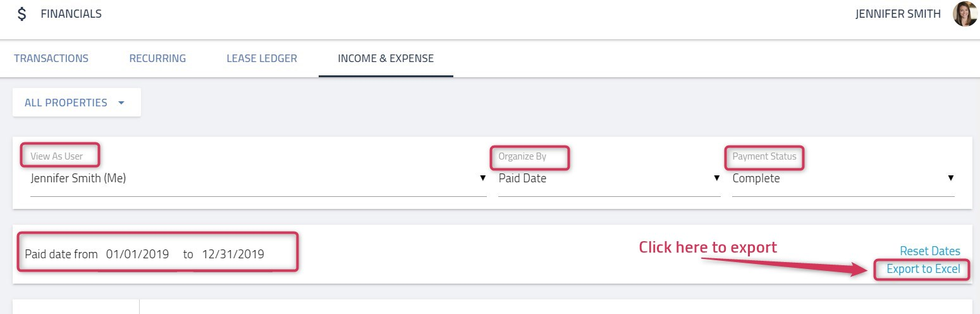This screenshot has height=314, width=980.
Task: Click the Export to Excel link
Action: pyautogui.click(x=923, y=269)
